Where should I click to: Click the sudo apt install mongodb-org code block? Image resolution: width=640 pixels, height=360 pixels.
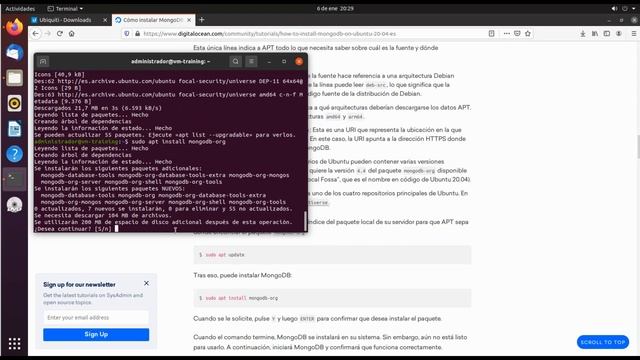point(332,298)
